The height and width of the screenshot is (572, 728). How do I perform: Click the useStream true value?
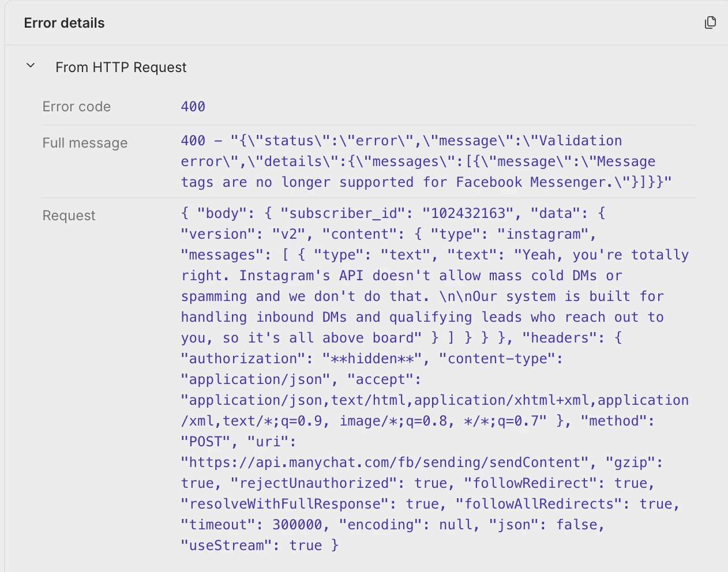point(305,545)
